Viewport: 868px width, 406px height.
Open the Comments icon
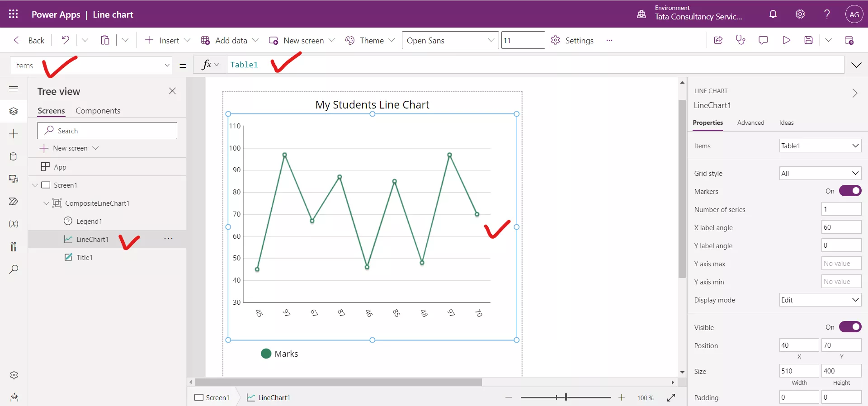coord(763,40)
